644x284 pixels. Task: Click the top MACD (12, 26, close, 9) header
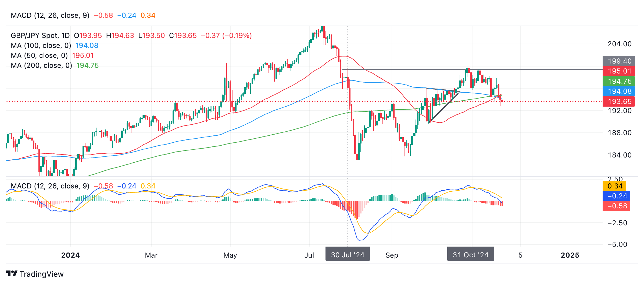(x=50, y=15)
